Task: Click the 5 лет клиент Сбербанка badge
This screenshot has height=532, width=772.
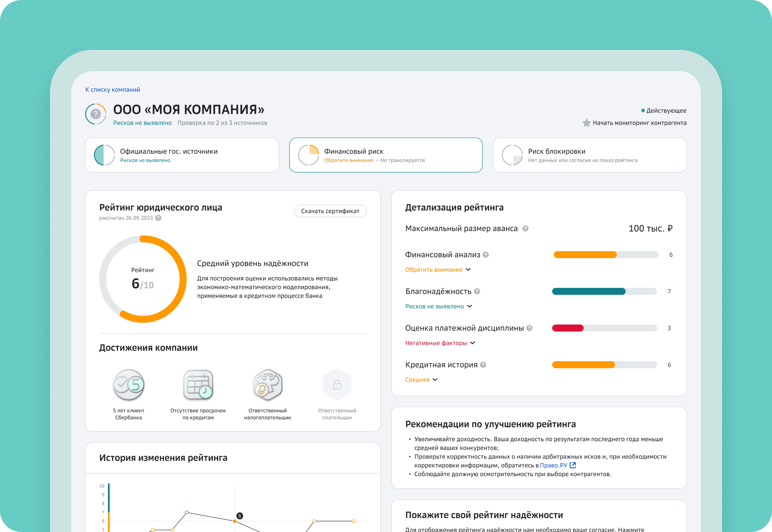Action: [129, 385]
